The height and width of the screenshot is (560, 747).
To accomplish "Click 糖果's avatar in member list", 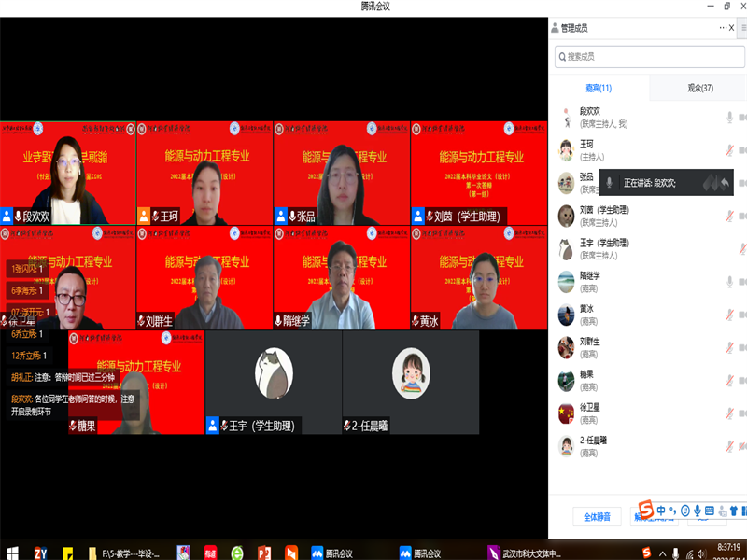I will pos(566,380).
